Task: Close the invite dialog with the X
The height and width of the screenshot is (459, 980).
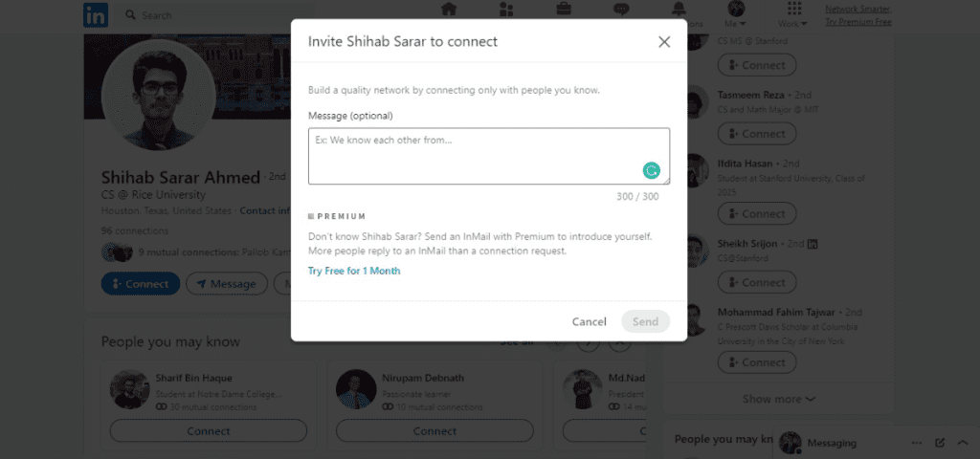Action: [x=664, y=42]
